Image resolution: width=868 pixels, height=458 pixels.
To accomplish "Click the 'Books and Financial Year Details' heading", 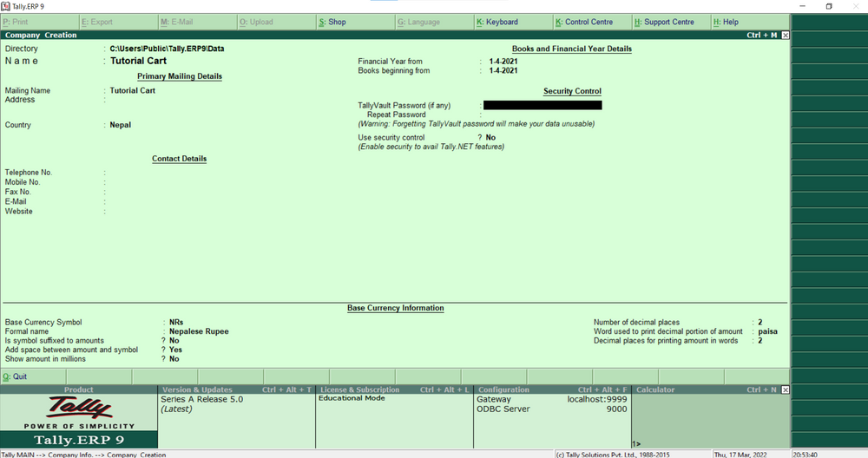I will (572, 49).
